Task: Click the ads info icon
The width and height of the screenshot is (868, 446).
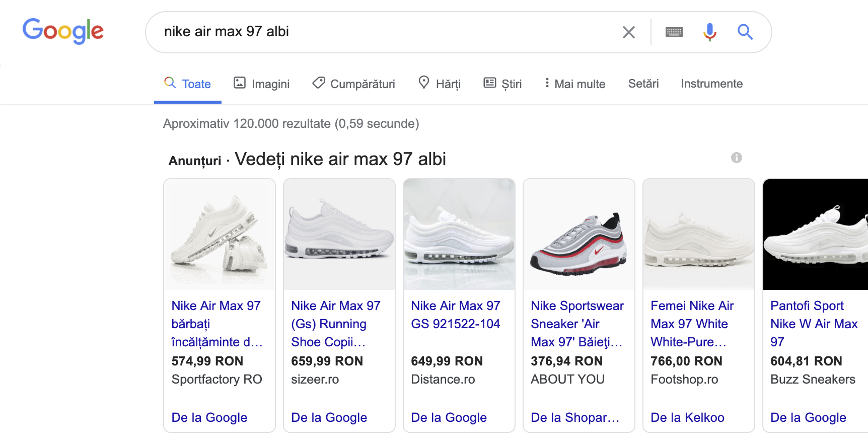Action: [x=736, y=158]
